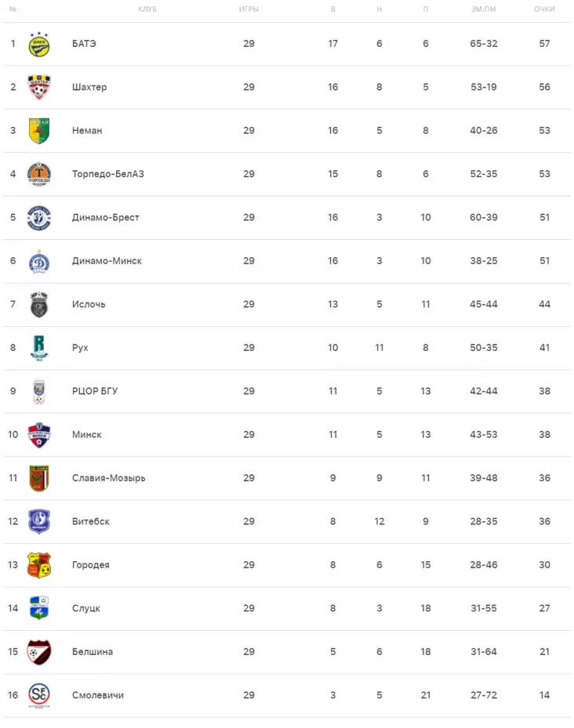Click the Смолевичи club logo
The height and width of the screenshot is (728, 574).
coord(39,695)
